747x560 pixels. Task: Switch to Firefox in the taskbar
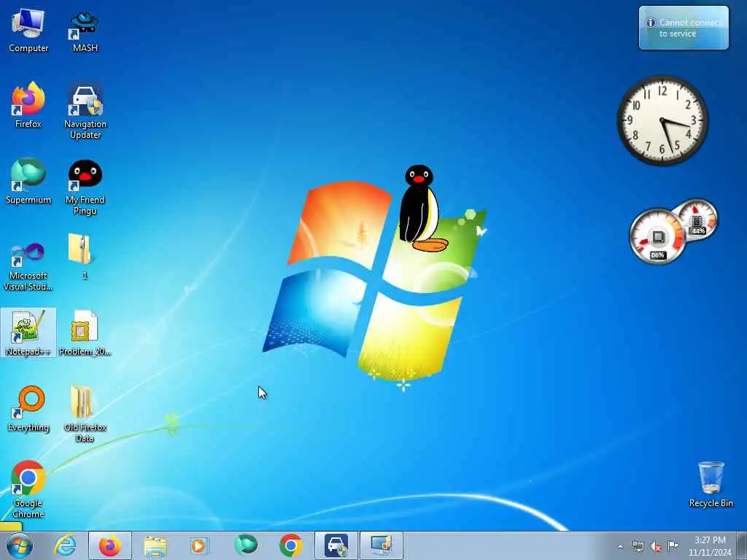[110, 545]
